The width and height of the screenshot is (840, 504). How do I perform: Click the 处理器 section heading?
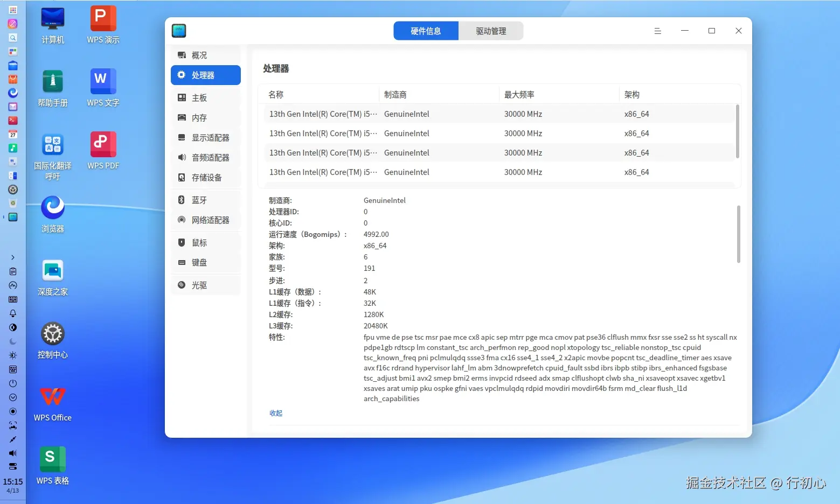coord(276,69)
